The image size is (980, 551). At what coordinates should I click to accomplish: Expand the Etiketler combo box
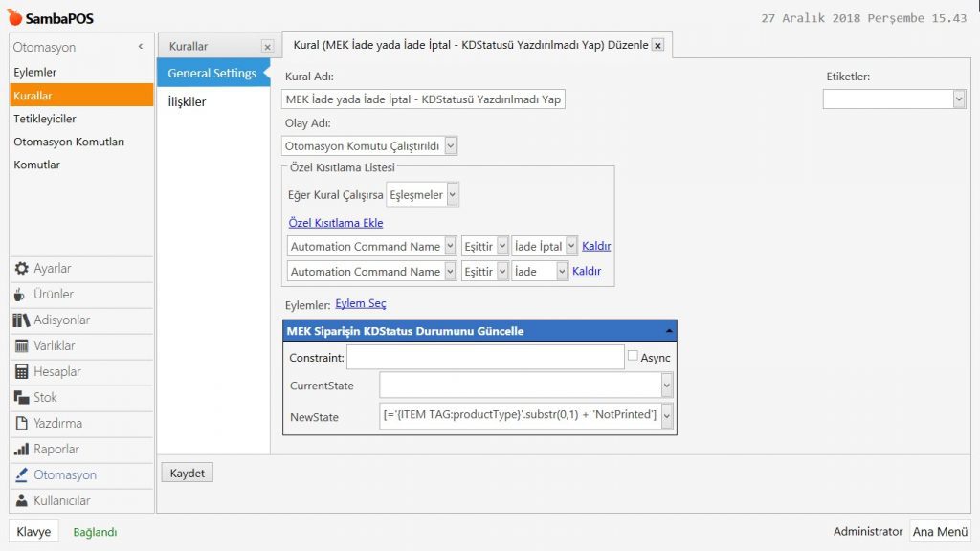coord(959,99)
